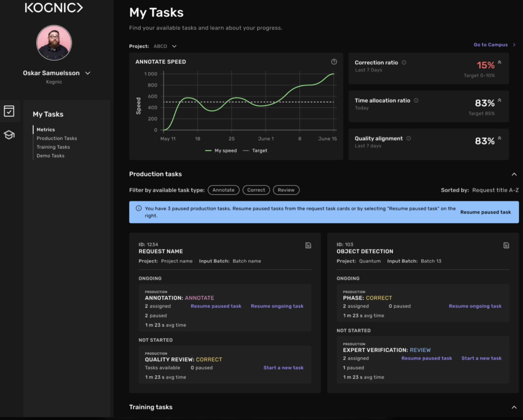The width and height of the screenshot is (523, 420).
Task: Click the up-arrows icon beside Quality alignment 83%
Action: click(499, 138)
